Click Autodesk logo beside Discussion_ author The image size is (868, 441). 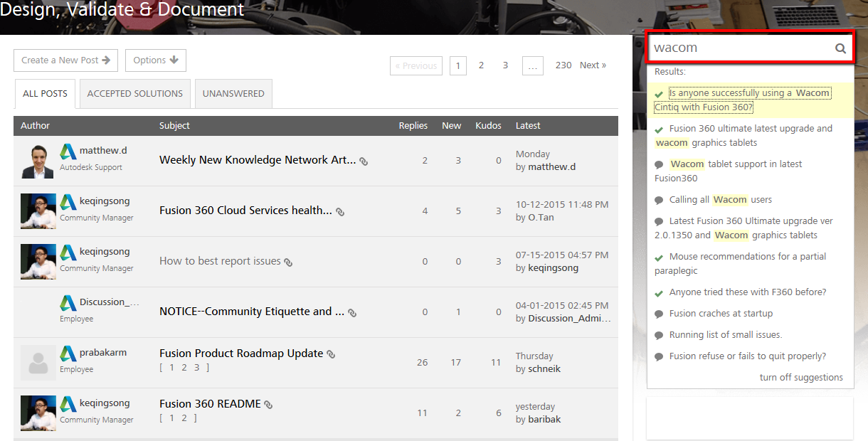(68, 303)
